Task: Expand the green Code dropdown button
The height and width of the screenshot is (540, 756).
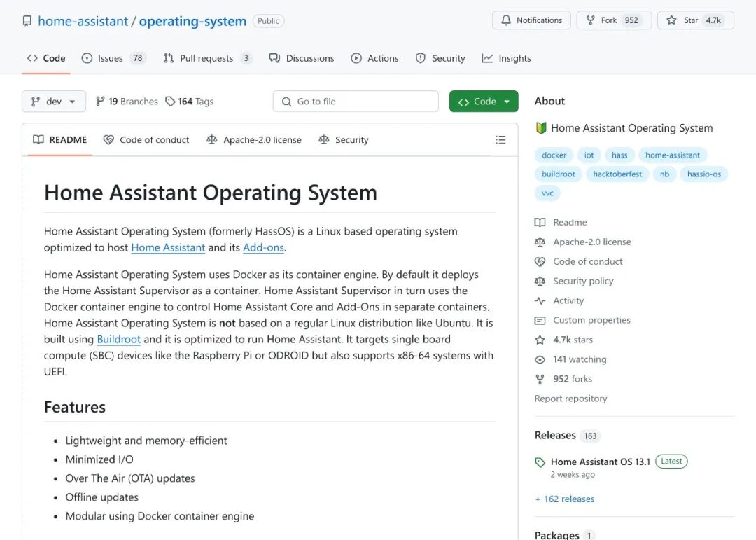Action: [484, 102]
